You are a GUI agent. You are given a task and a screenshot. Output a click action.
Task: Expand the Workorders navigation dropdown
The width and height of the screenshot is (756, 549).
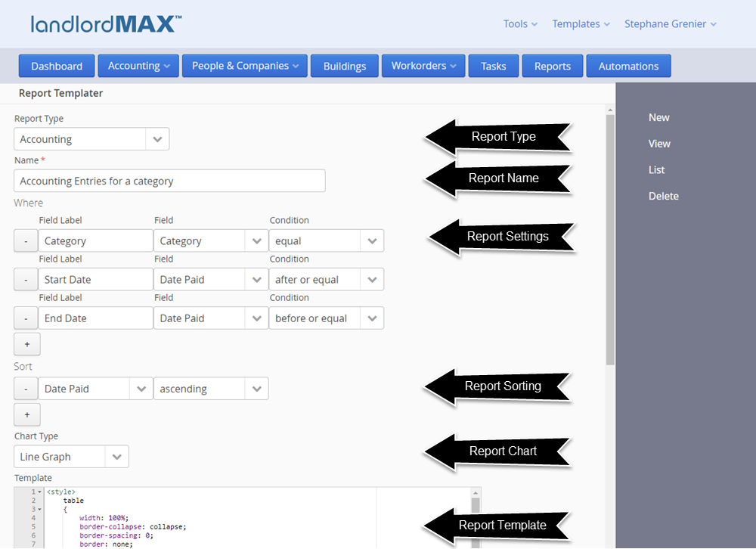click(x=423, y=66)
